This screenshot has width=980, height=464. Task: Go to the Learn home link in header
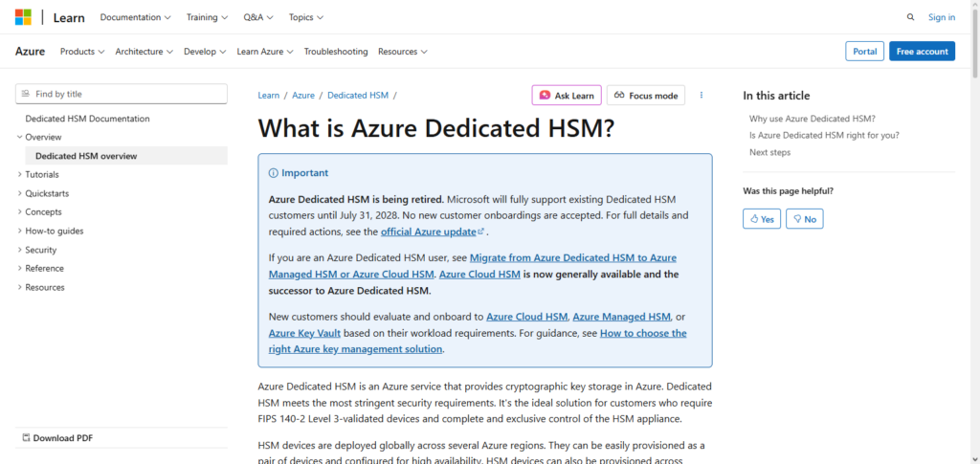tap(69, 17)
